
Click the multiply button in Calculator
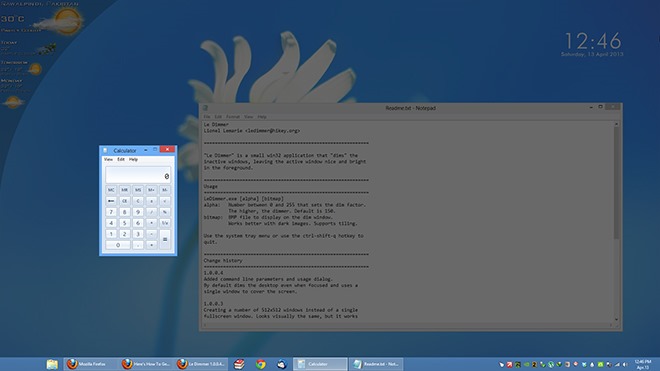[x=152, y=223]
